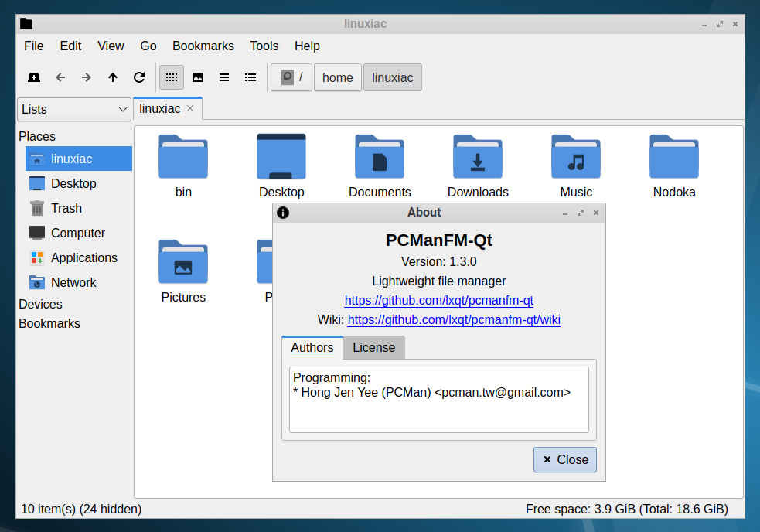
Task: Click the free space status text
Action: pyautogui.click(x=627, y=510)
